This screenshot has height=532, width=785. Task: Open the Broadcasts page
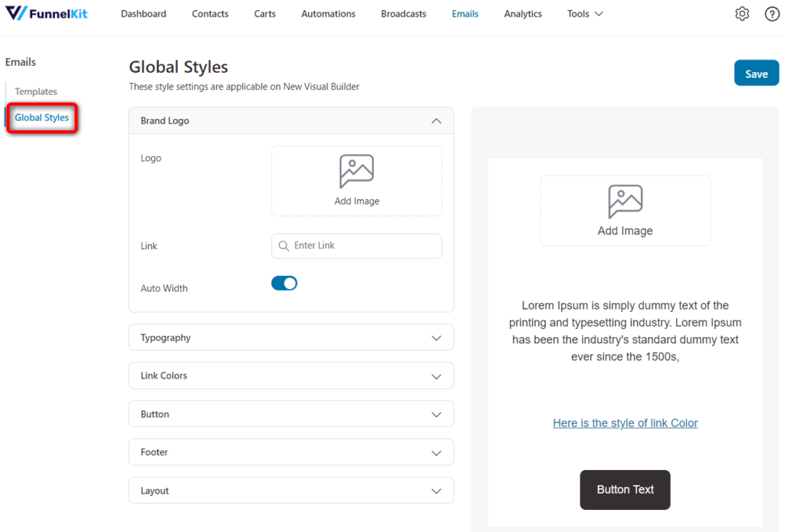click(403, 14)
